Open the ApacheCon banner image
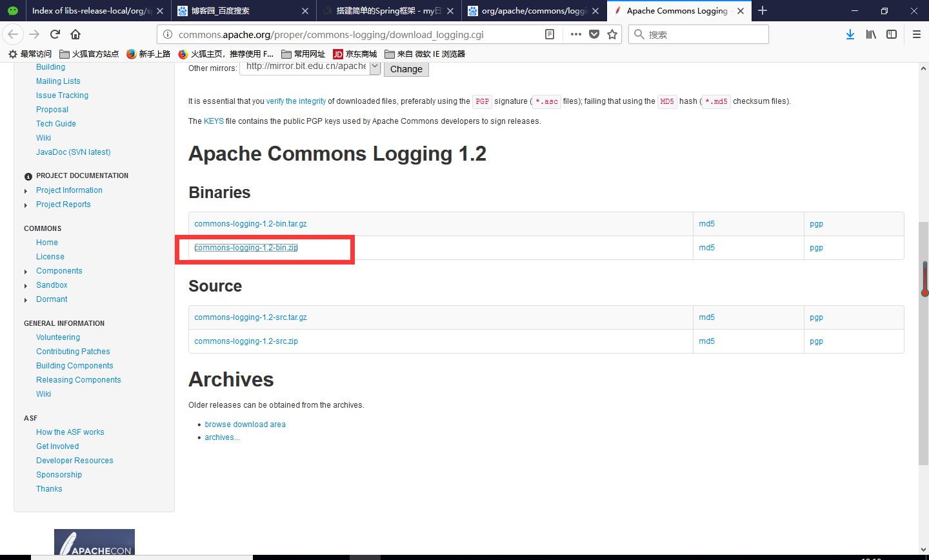This screenshot has height=560, width=929. 94,542
